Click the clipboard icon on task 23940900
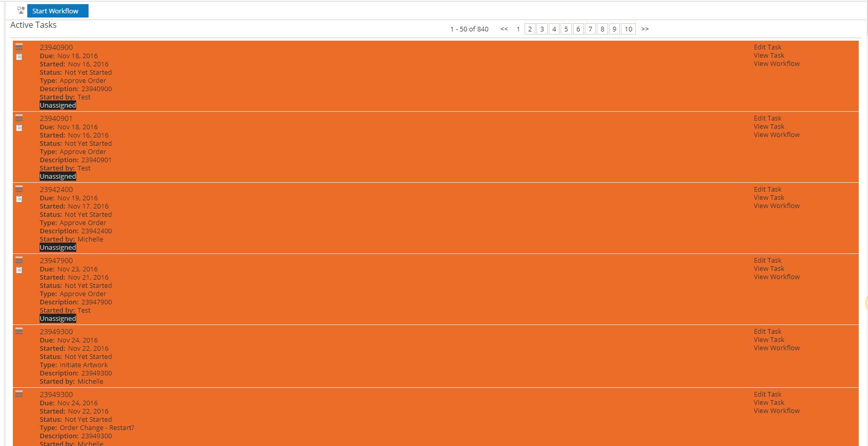Screen dimensions: 868x446 pos(19,57)
